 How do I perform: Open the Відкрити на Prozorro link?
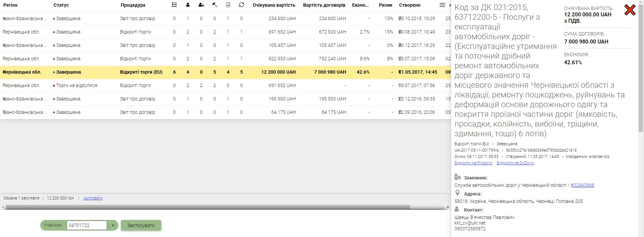pos(473,163)
